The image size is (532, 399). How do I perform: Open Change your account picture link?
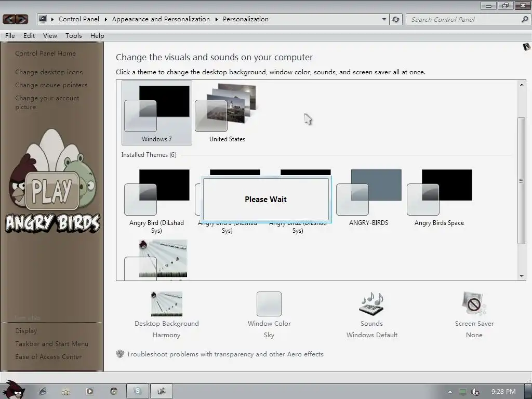pyautogui.click(x=47, y=102)
